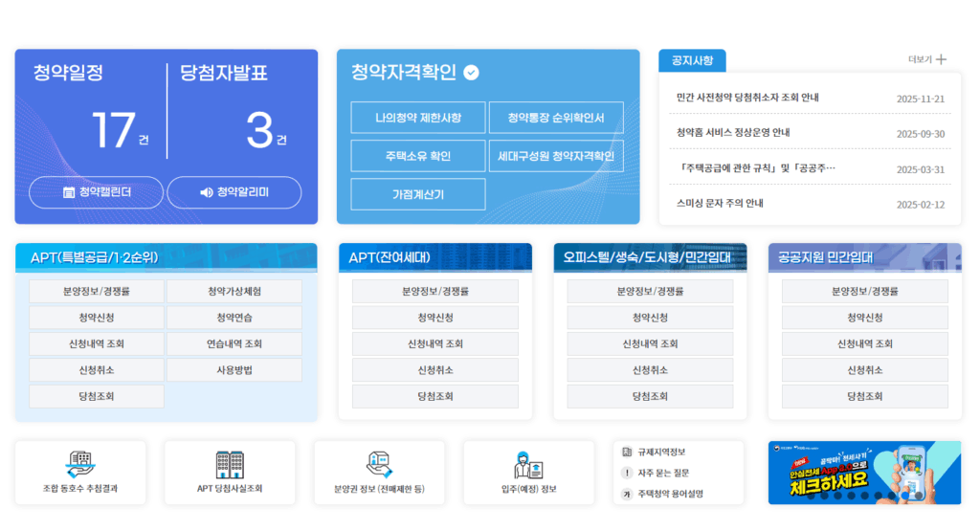Open the 주택공급에 관한 규칙 notice

[x=756, y=168]
